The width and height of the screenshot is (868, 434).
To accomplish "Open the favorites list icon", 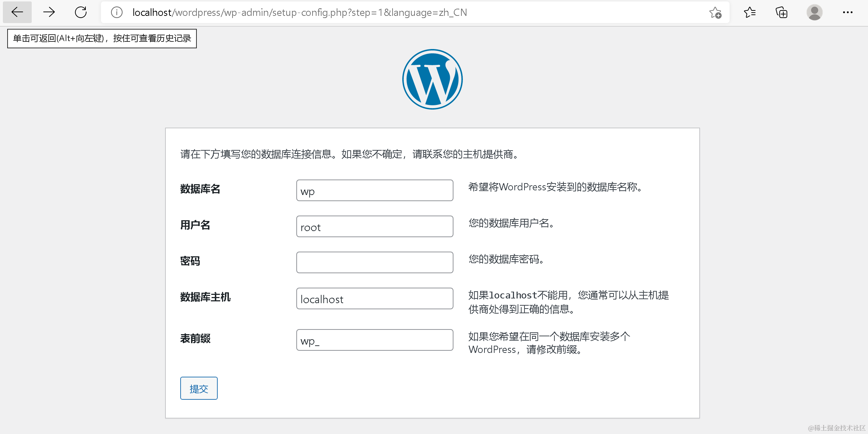I will click(749, 12).
